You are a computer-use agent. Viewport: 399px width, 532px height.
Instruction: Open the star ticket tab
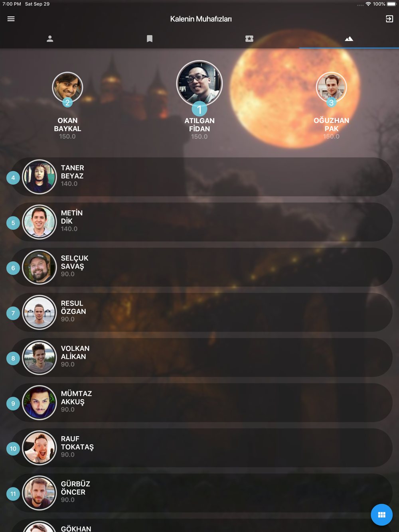249,39
